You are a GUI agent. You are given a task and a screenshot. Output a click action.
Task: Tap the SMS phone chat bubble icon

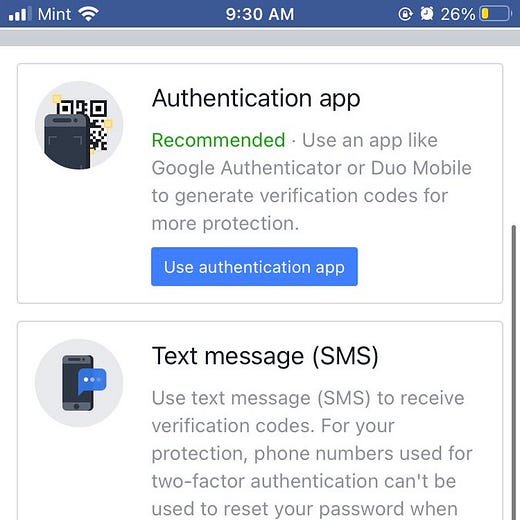click(x=79, y=383)
